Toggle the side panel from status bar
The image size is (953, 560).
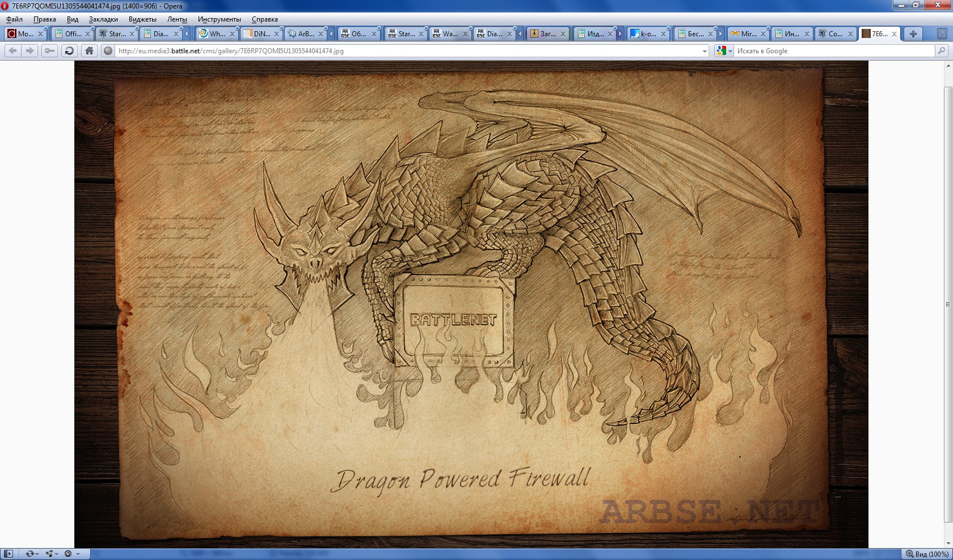pyautogui.click(x=9, y=554)
